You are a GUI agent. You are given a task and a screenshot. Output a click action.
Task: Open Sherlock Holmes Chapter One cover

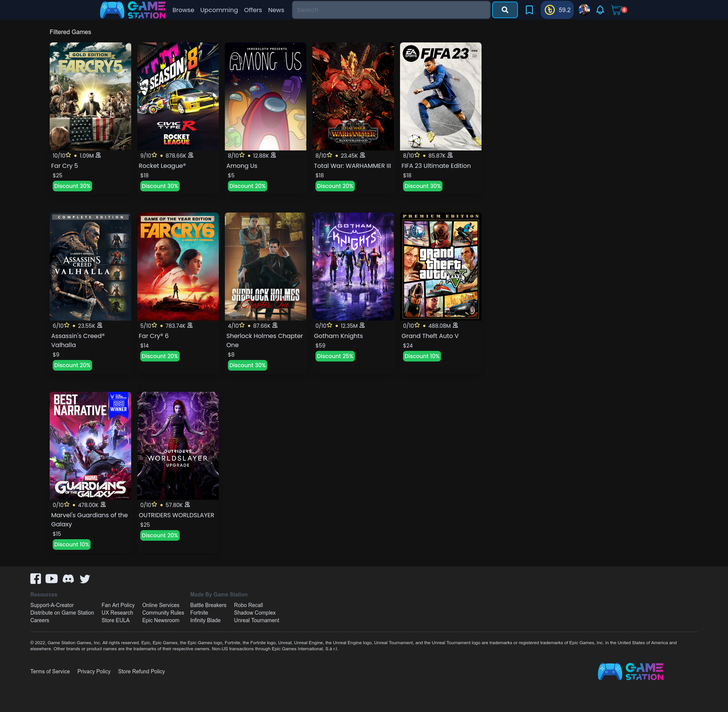click(x=265, y=266)
